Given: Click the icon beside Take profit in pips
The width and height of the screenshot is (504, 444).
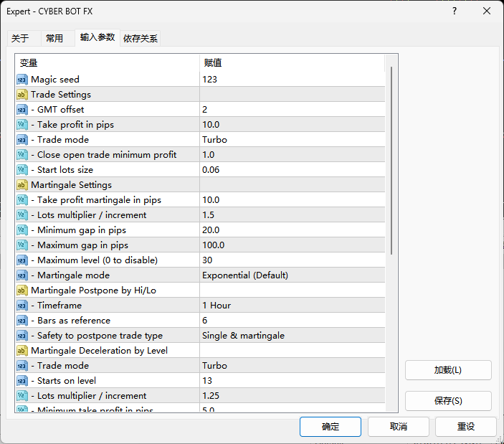Looking at the screenshot, I should coord(22,125).
